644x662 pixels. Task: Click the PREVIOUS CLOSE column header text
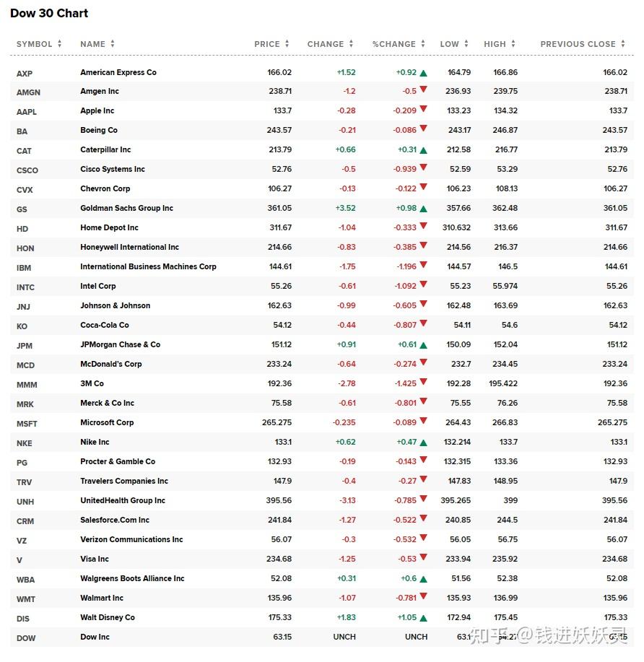click(x=578, y=44)
